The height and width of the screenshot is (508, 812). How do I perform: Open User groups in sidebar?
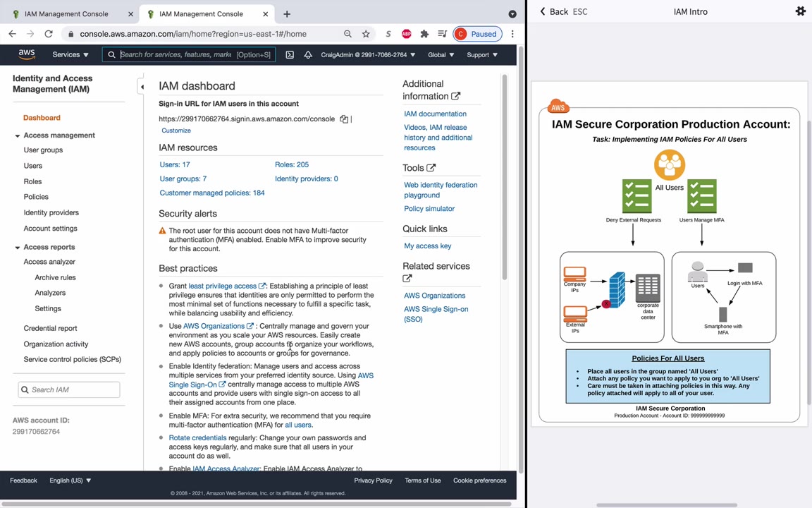coord(43,150)
